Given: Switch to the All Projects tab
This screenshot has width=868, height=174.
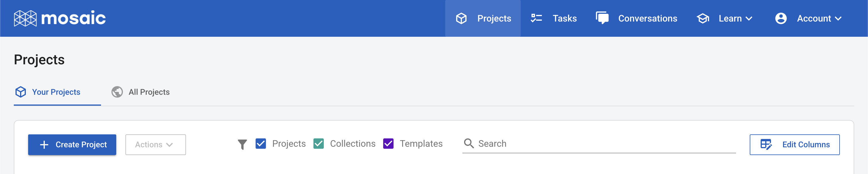Looking at the screenshot, I should click(149, 92).
